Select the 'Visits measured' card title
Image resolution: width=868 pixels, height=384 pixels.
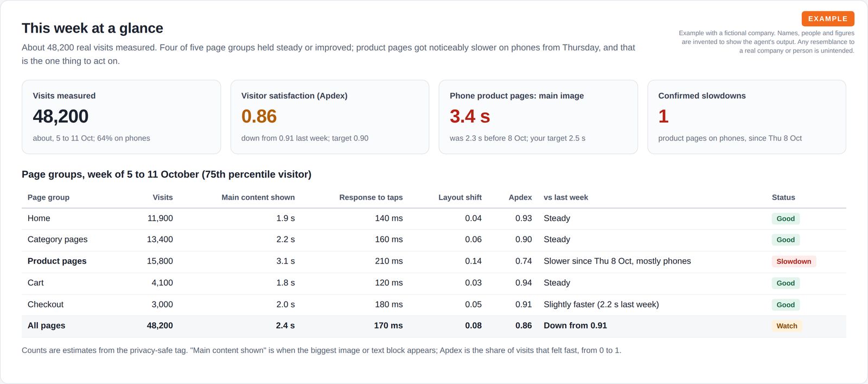point(64,95)
